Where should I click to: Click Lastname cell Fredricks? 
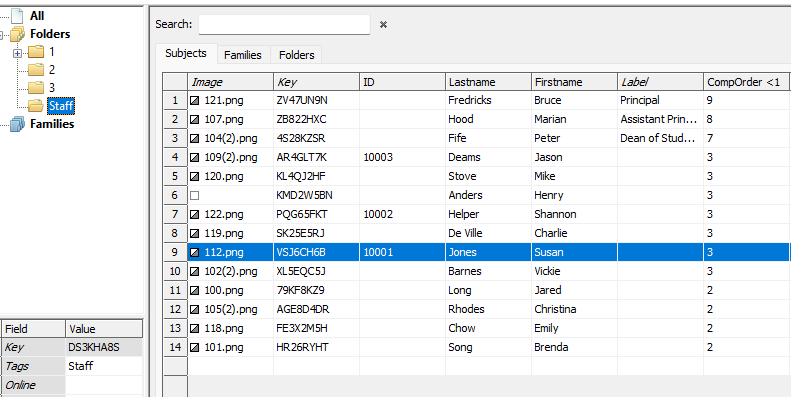click(x=488, y=100)
